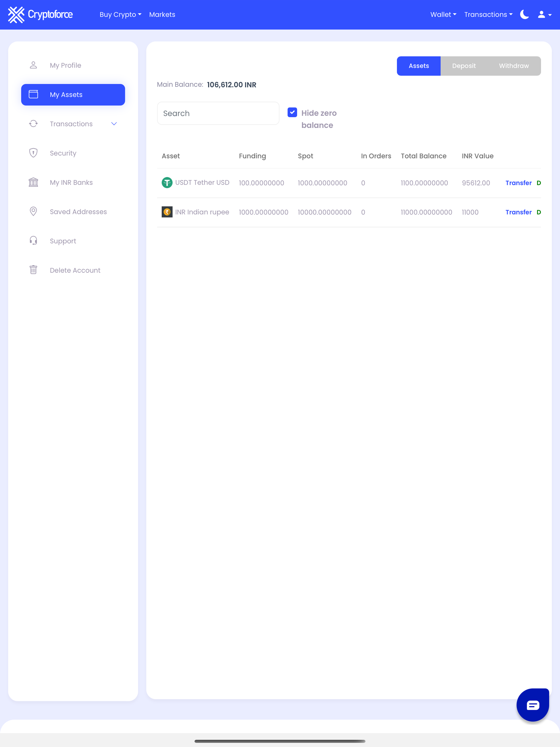The width and height of the screenshot is (560, 747).
Task: Open the chat support bubble
Action: 533,705
